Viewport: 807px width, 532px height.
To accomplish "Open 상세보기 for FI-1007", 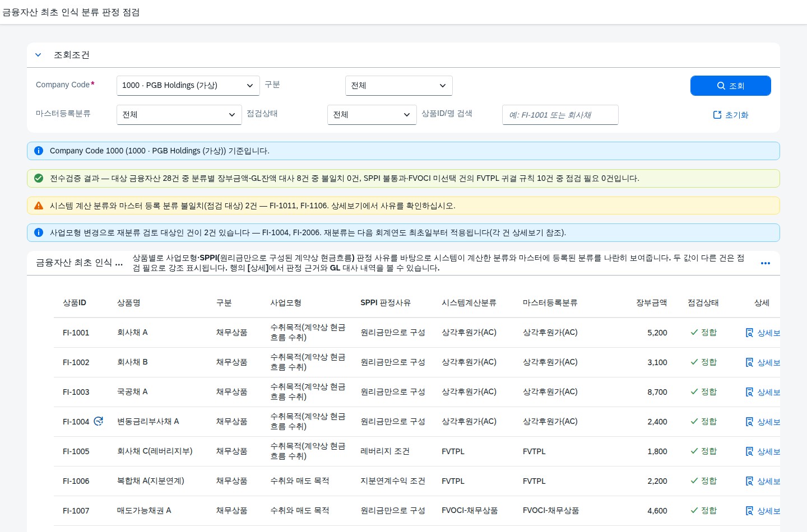I will click(763, 511).
